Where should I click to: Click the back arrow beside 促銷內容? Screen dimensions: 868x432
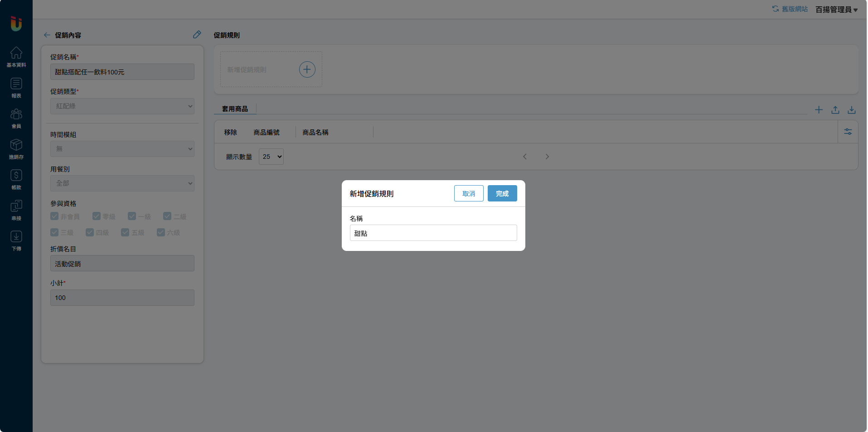(x=47, y=35)
